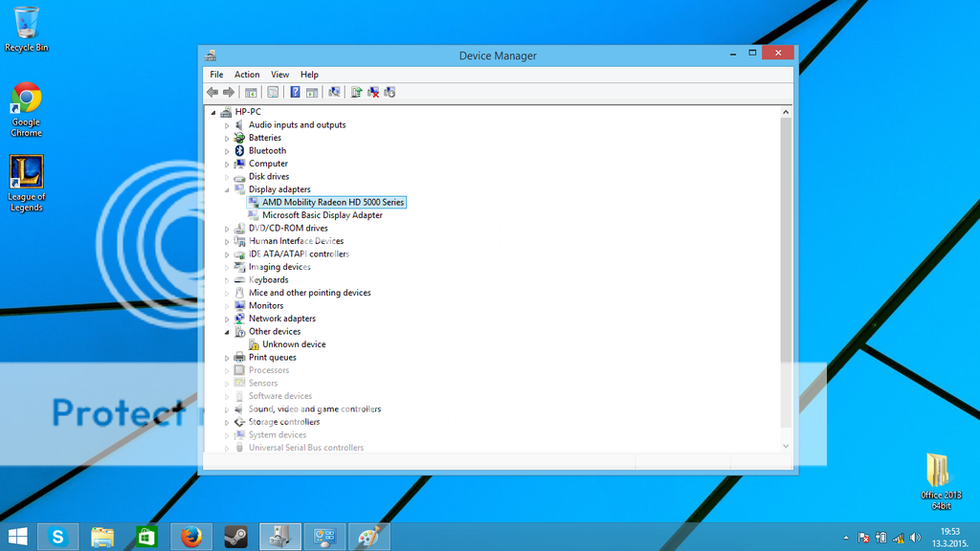980x551 pixels.
Task: Click the Scan for hardware changes toolbar icon
Action: coord(335,92)
